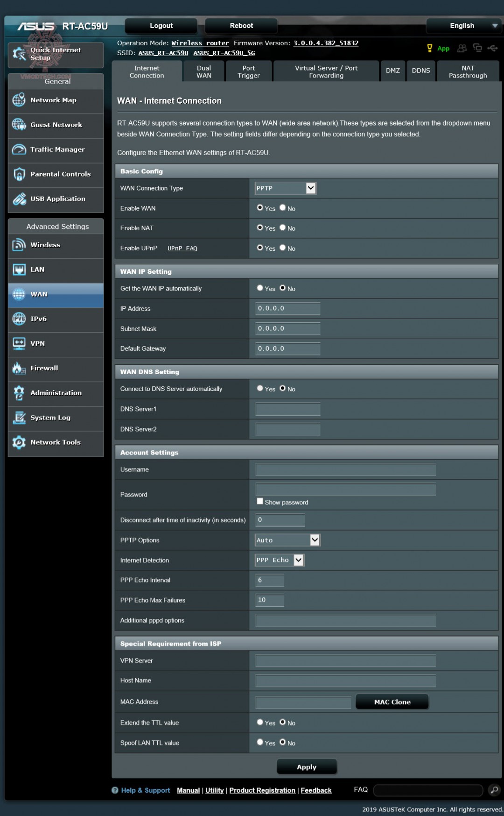Click the IP Address input field
The image size is (504, 816).
[x=287, y=309]
